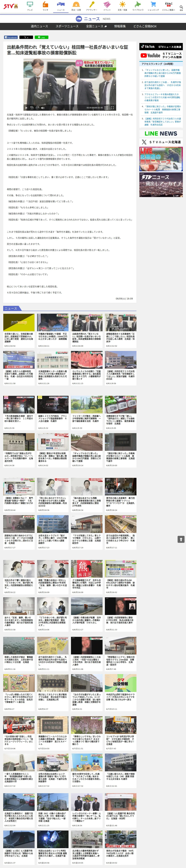Open the どさんこ投稿BOX tab

[x=145, y=26]
